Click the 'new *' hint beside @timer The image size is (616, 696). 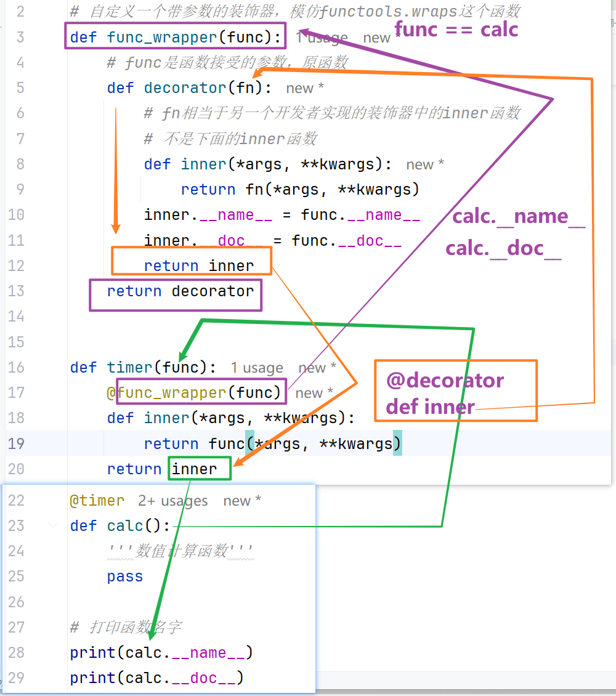(x=242, y=501)
